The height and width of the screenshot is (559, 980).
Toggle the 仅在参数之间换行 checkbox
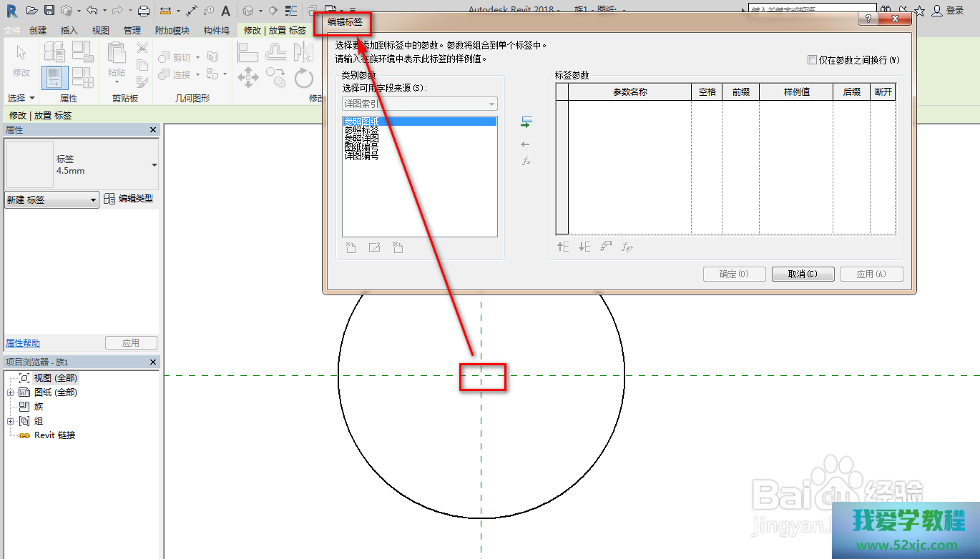[x=812, y=60]
